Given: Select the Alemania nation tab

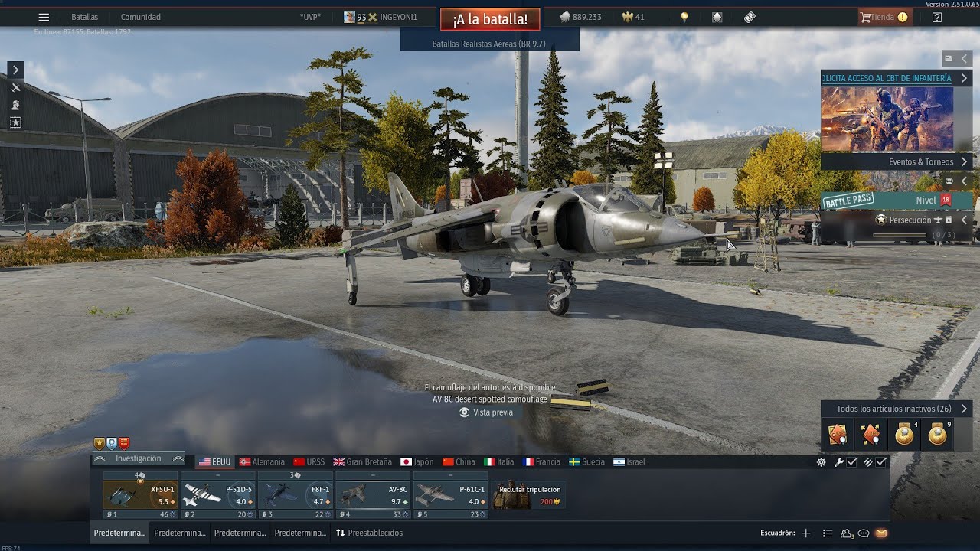Looking at the screenshot, I should tap(262, 462).
